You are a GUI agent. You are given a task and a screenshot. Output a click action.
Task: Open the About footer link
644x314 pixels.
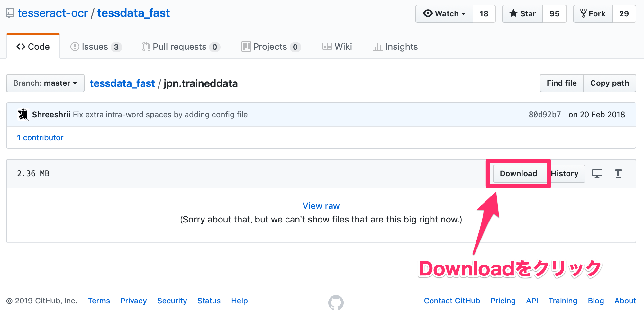(625, 301)
